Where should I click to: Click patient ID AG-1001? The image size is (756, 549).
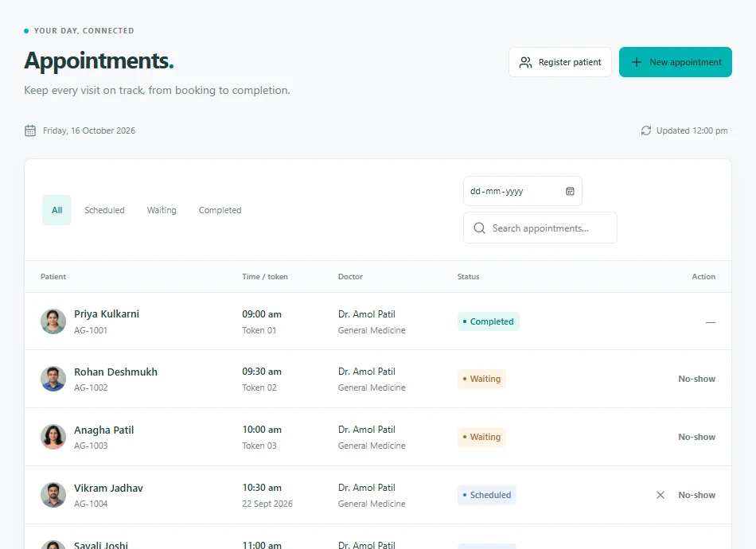91,330
